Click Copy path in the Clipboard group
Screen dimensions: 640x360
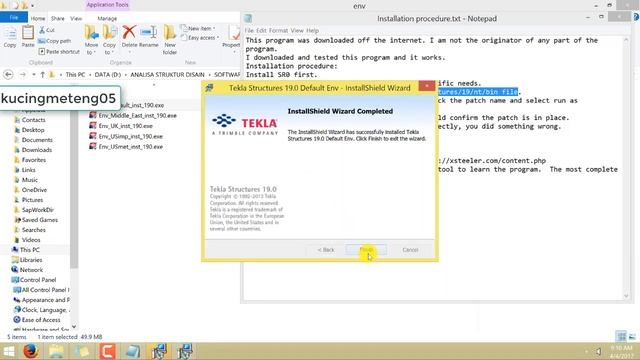[55, 41]
